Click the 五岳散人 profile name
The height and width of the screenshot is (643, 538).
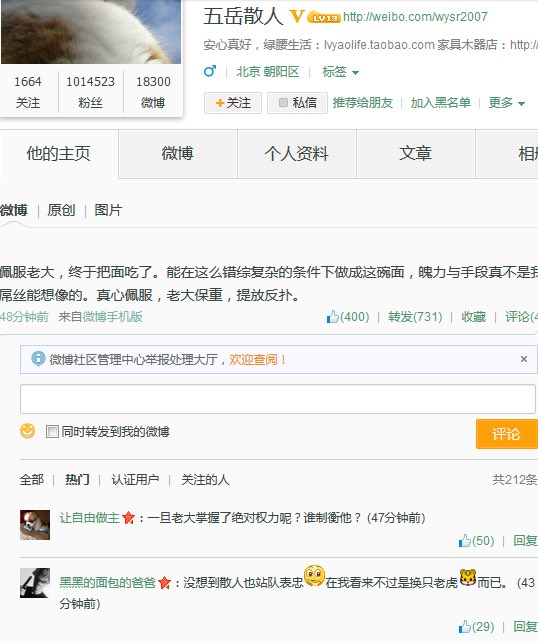pos(243,17)
